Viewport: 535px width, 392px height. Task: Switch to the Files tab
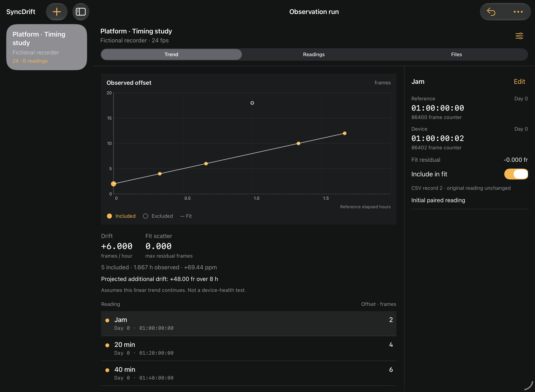(456, 54)
